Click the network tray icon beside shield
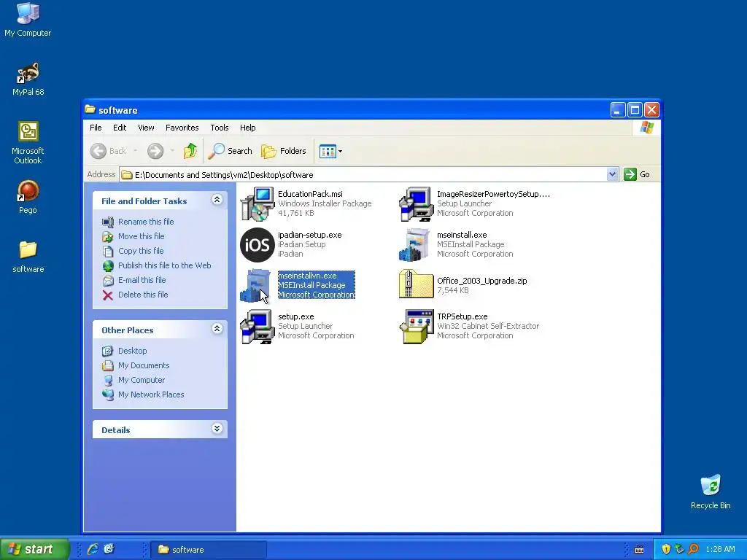The width and height of the screenshot is (747, 560). pyautogui.click(x=679, y=549)
